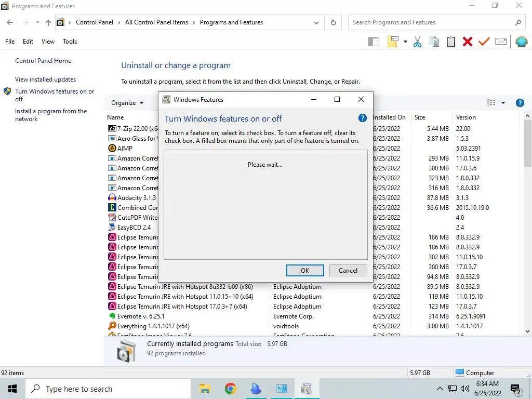Screen dimensions: 532x399
Task: Click the vertical scrollbar thumb
Action: tap(527, 143)
